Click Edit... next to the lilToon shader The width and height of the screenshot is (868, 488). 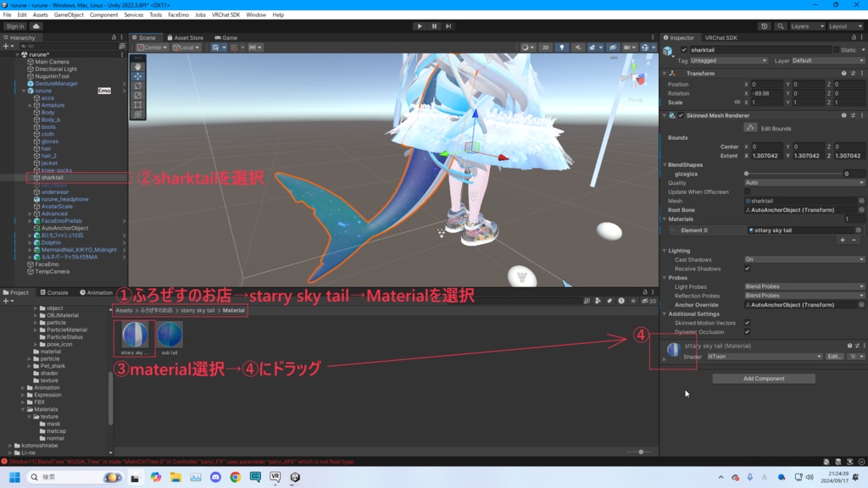[833, 357]
